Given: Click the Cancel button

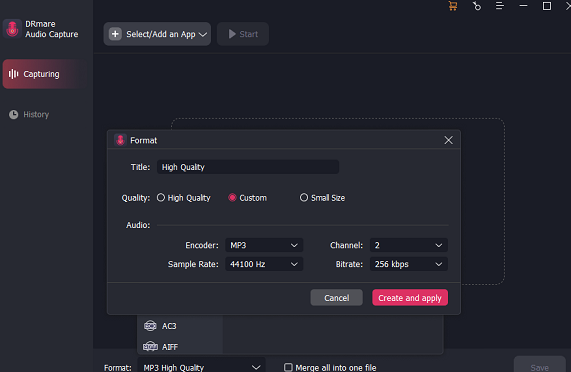Looking at the screenshot, I should (x=336, y=298).
